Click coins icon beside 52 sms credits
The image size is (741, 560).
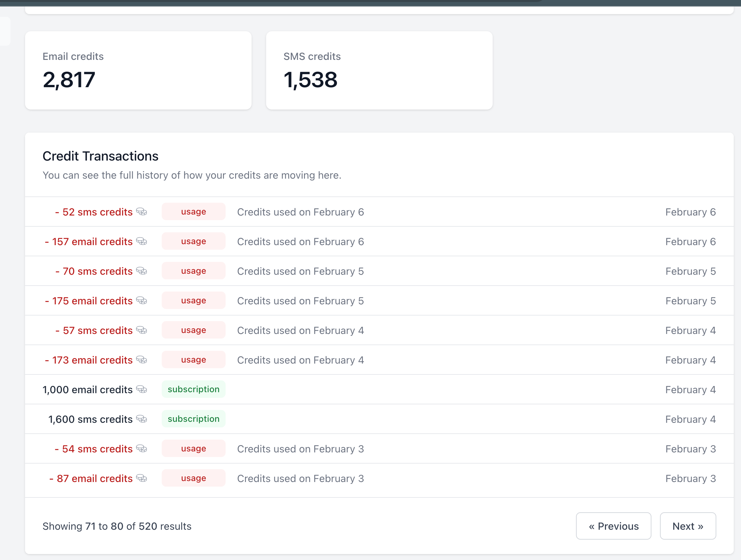(x=141, y=212)
